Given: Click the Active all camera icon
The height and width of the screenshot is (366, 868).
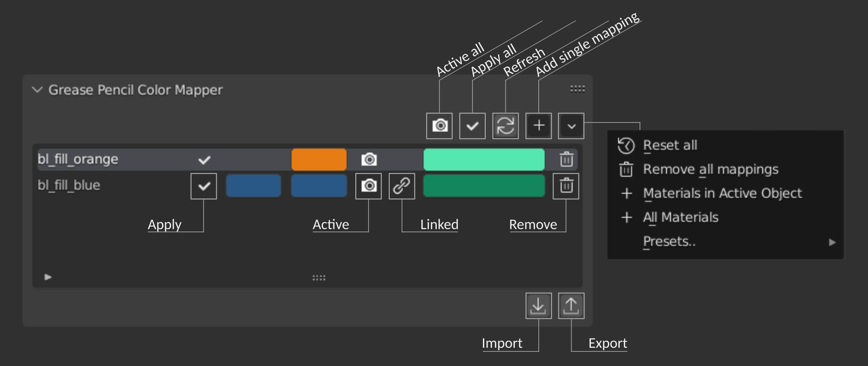Looking at the screenshot, I should tap(439, 125).
